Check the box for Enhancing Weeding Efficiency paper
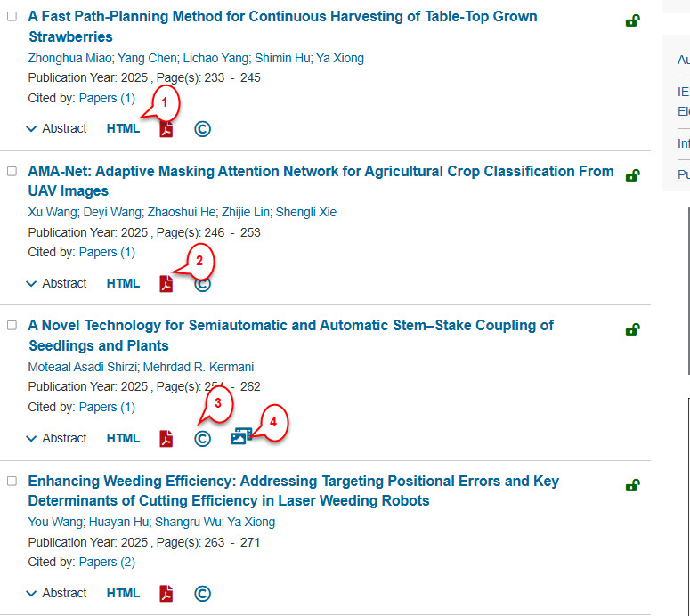The image size is (690, 616). coord(12,481)
